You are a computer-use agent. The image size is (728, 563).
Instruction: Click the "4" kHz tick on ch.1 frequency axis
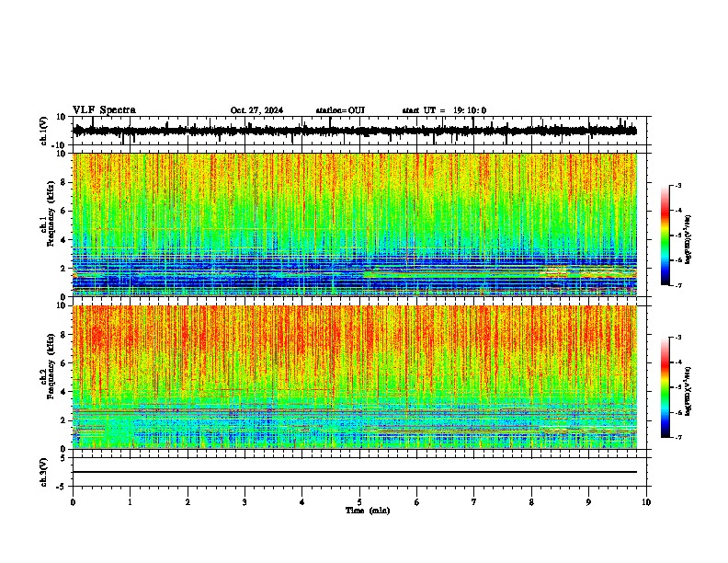click(63, 240)
